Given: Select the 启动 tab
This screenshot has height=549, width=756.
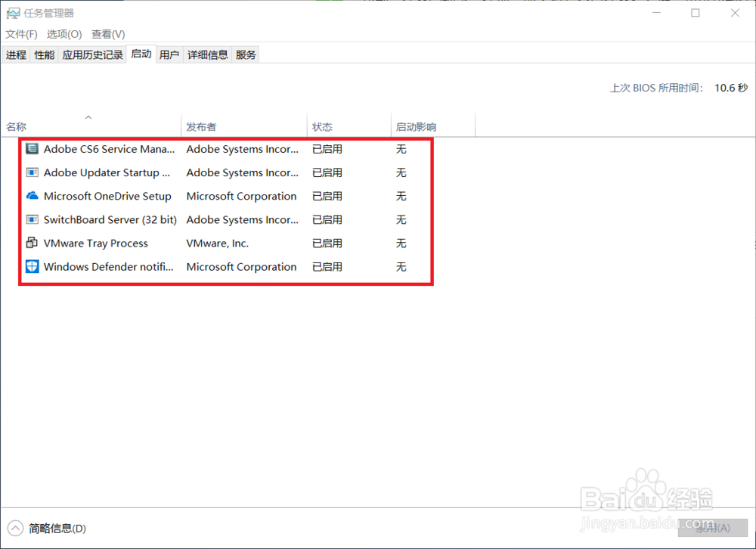Looking at the screenshot, I should (x=141, y=54).
